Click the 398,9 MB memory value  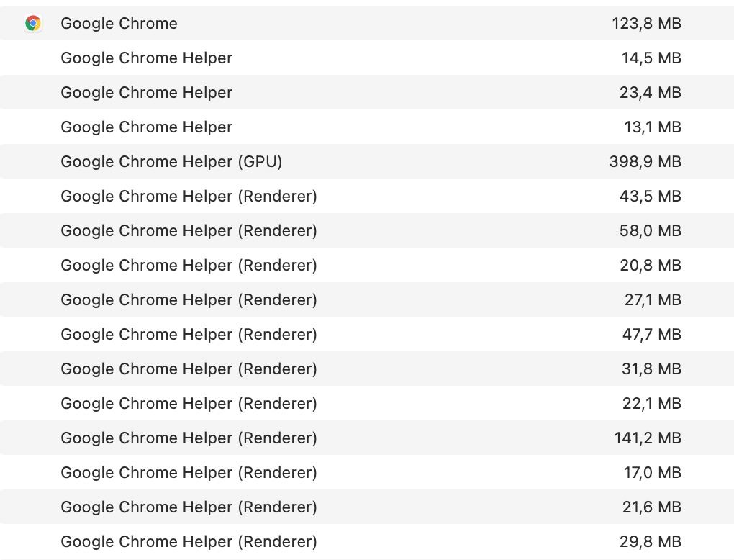coord(645,161)
